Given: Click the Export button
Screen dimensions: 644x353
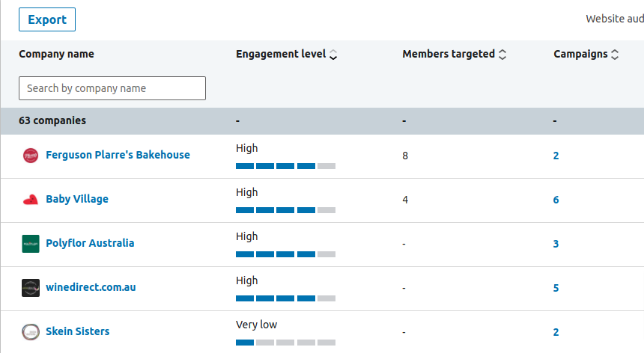Looking at the screenshot, I should (x=47, y=19).
